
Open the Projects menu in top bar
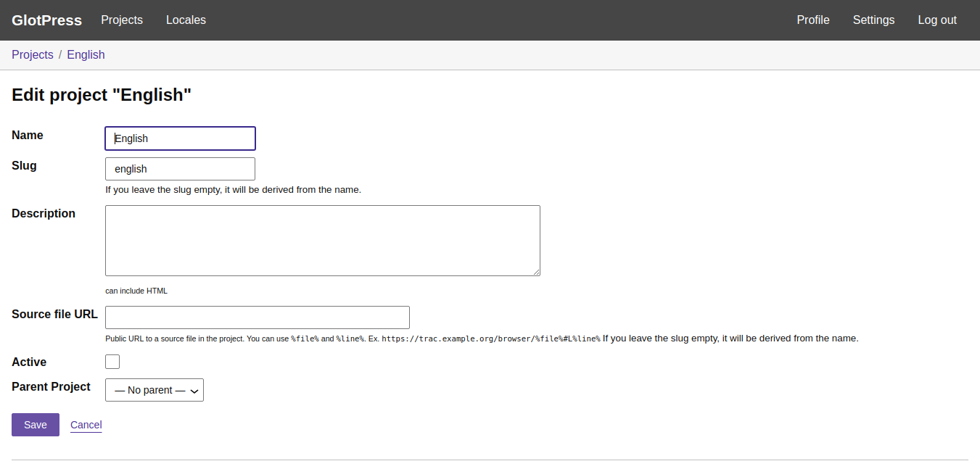tap(122, 20)
